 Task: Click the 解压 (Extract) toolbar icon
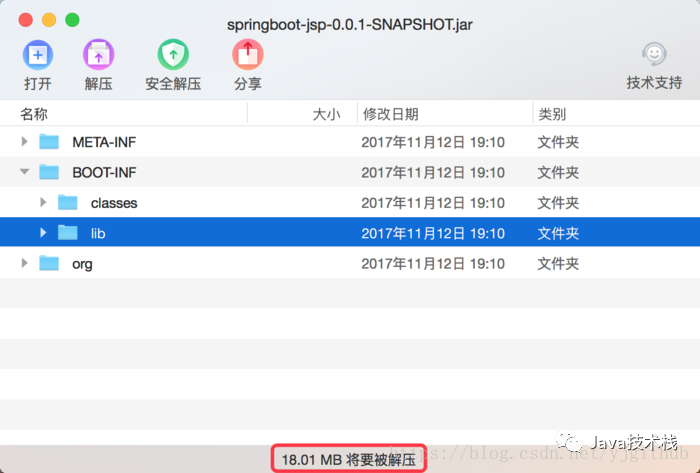[x=99, y=55]
